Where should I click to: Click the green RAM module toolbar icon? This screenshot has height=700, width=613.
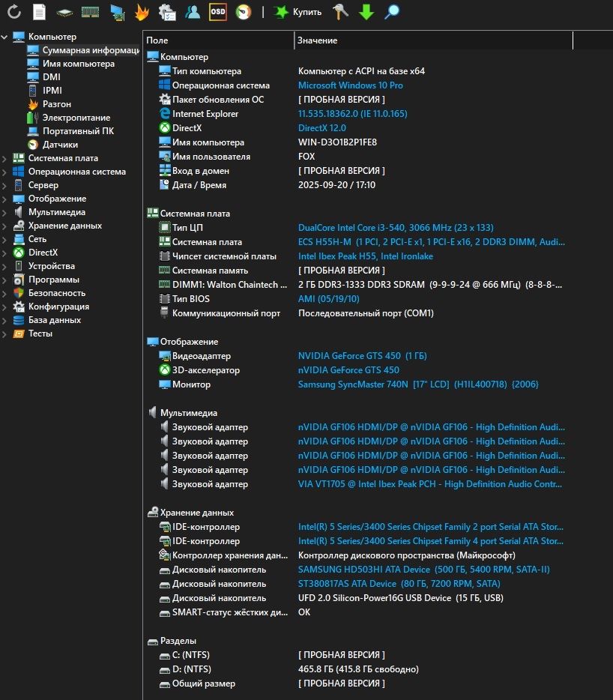click(90, 12)
